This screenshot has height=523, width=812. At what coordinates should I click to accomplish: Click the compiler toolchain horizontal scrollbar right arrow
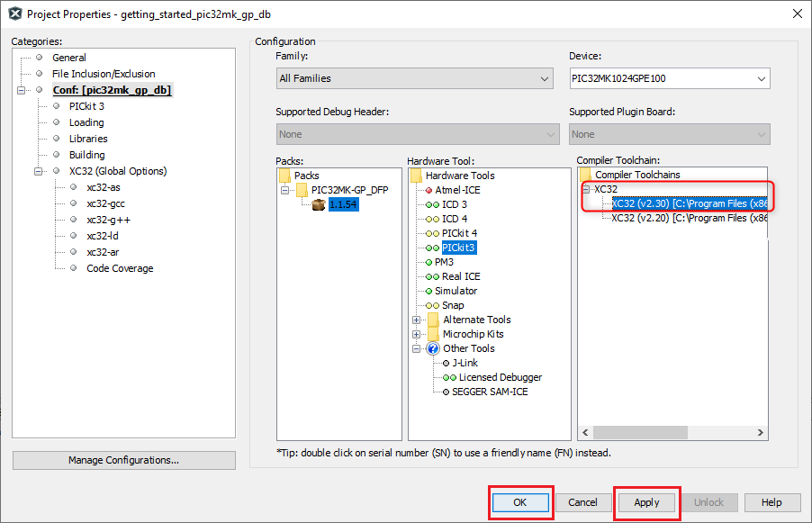point(762,433)
